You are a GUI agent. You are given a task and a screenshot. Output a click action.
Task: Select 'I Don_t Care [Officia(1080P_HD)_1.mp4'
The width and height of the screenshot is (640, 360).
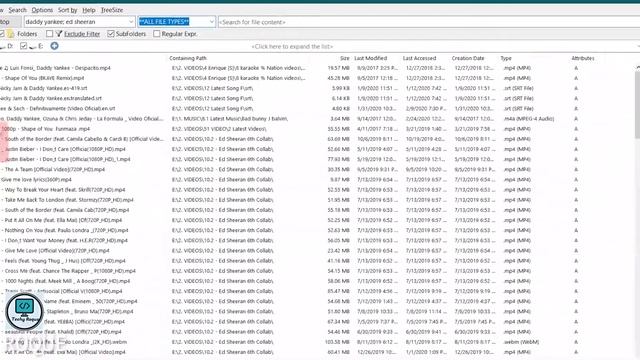point(67,159)
